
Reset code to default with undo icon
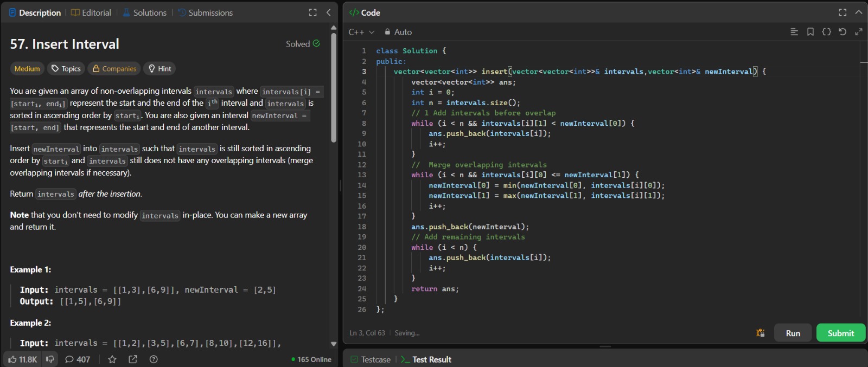coord(842,32)
